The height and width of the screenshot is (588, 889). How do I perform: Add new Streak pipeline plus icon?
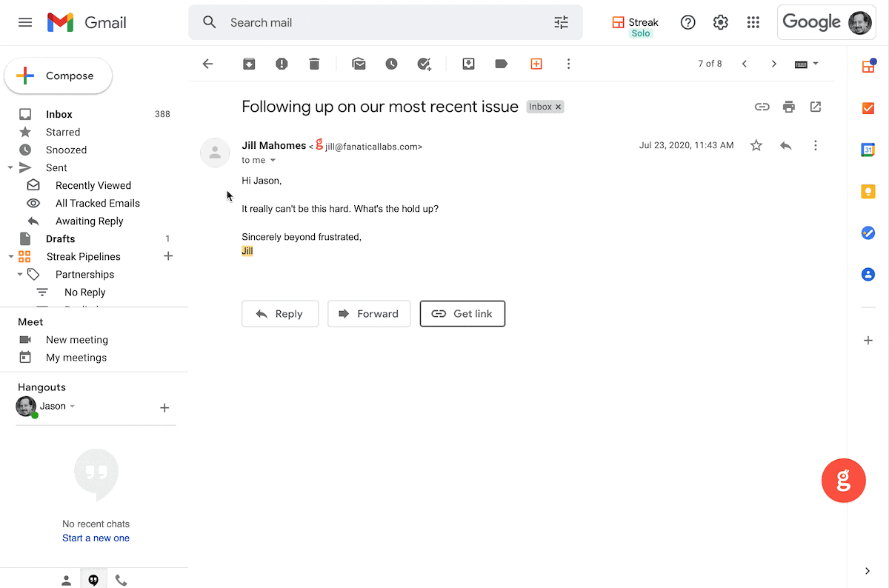[168, 256]
